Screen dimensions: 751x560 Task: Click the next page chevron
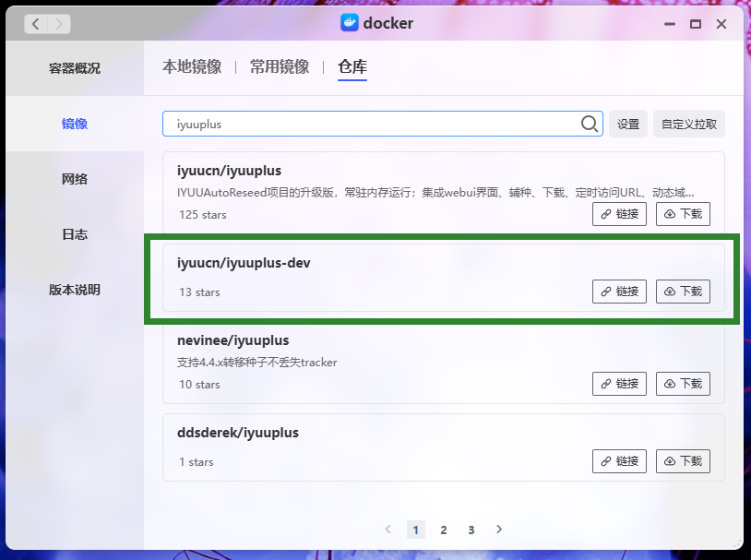499,530
